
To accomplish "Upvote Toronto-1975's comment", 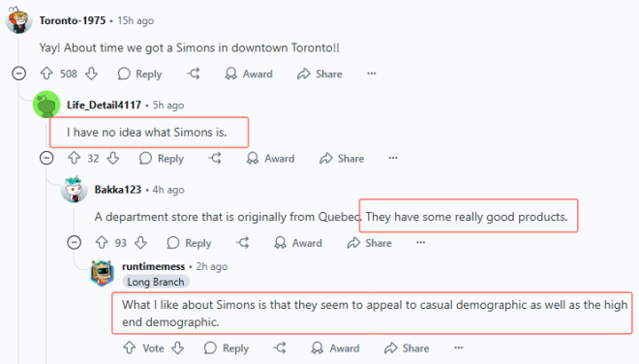I will pyautogui.click(x=46, y=74).
